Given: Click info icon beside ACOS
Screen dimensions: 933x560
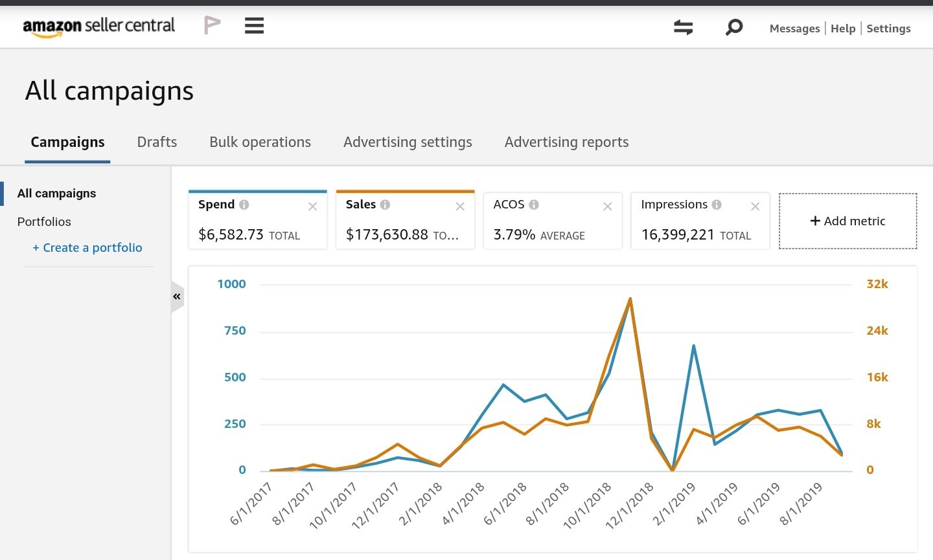Looking at the screenshot, I should [x=534, y=205].
